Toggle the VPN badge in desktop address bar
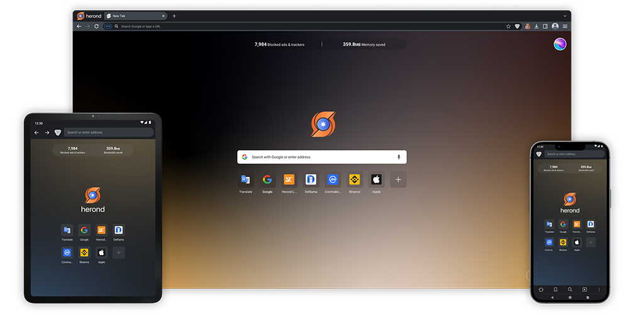 coord(108,26)
